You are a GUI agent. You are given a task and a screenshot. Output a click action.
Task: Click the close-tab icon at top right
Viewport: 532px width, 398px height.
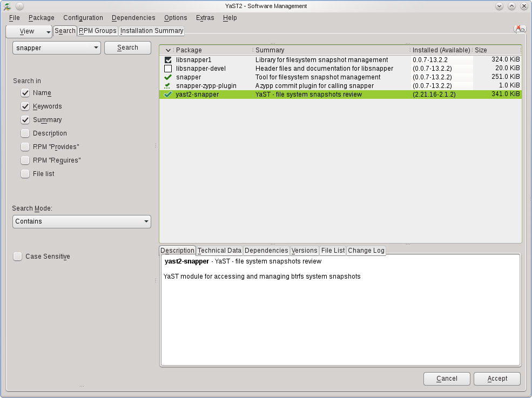coord(520,29)
